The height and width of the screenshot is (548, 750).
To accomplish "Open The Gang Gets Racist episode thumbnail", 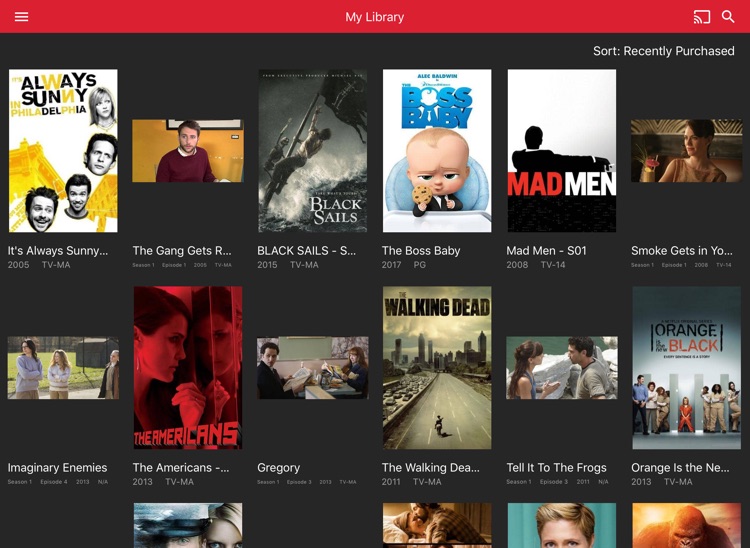I will [x=188, y=151].
